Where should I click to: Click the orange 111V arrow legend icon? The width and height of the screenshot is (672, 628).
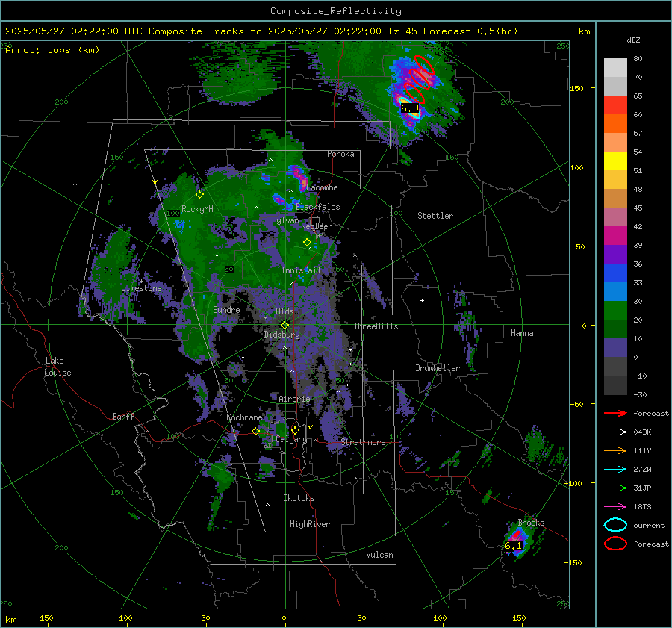615,450
